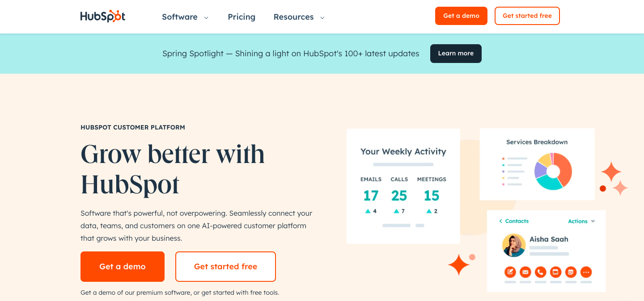Click the large hero Get started free button
This screenshot has width=644, height=301.
tap(225, 267)
